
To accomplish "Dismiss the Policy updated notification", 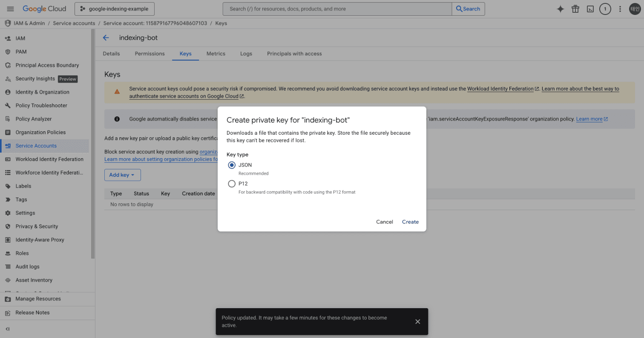I will pyautogui.click(x=417, y=321).
